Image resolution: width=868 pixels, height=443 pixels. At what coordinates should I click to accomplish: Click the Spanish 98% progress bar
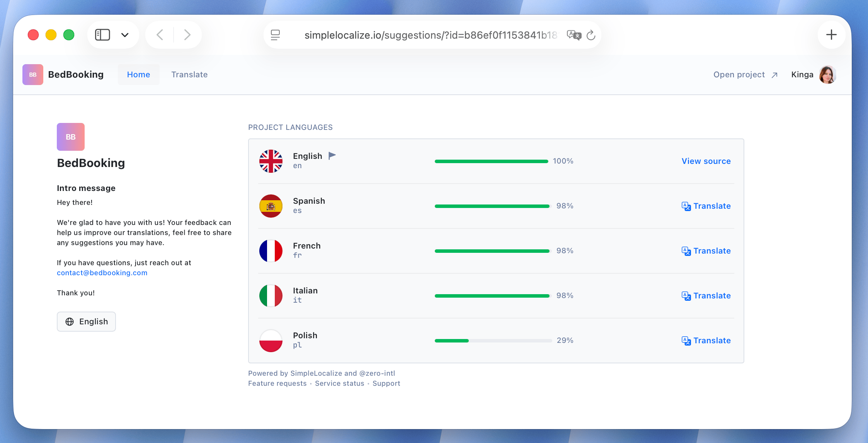coord(492,206)
